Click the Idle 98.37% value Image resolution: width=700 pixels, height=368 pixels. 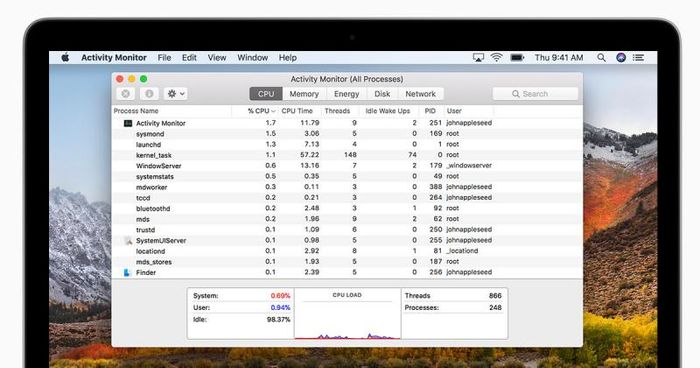click(x=279, y=320)
